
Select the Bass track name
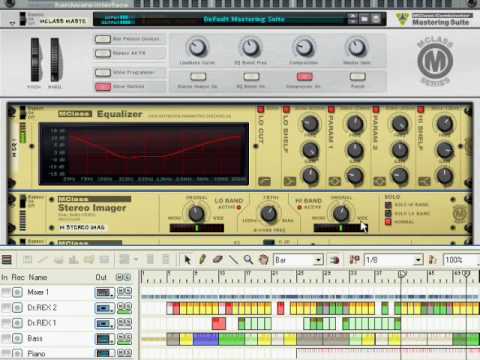(35, 338)
